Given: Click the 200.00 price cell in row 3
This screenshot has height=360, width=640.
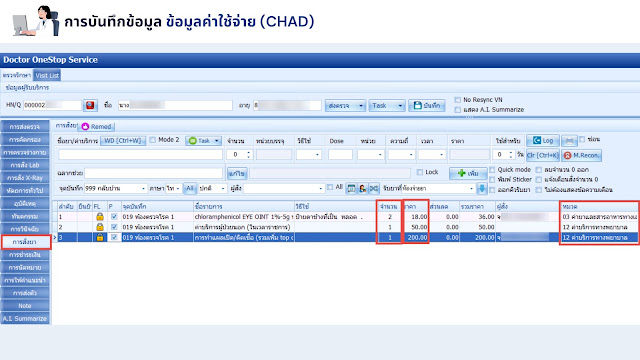Looking at the screenshot, I should point(416,237).
